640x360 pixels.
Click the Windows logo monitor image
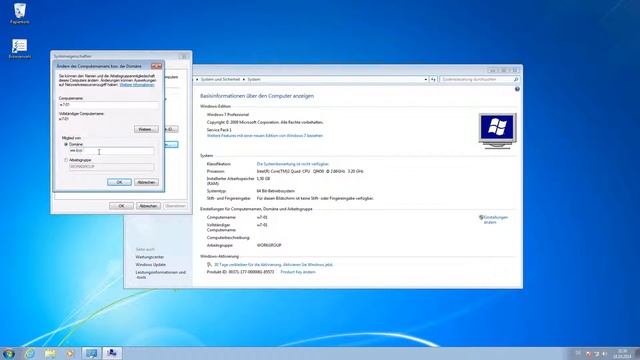[497, 131]
